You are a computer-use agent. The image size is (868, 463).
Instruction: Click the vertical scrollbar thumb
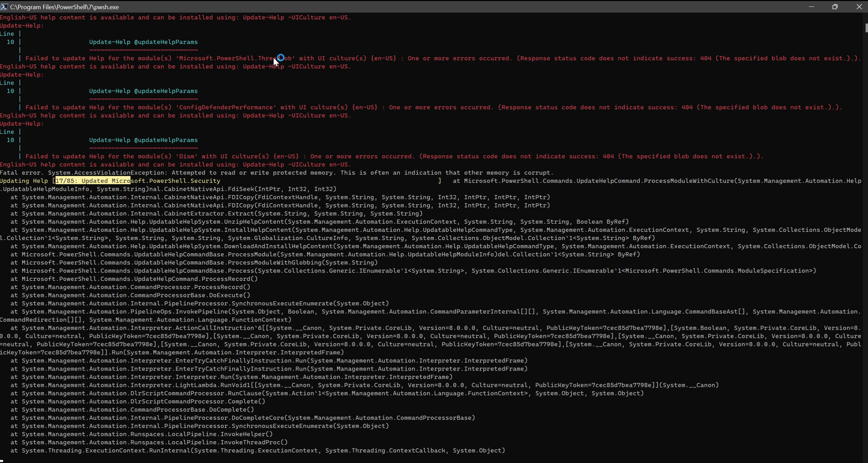[866, 28]
